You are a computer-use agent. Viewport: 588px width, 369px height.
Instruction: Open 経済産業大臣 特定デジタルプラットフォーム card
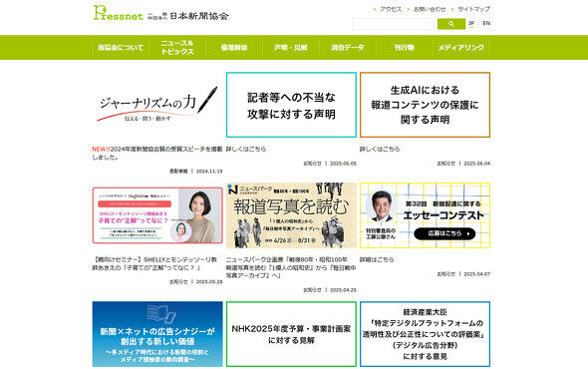425,334
